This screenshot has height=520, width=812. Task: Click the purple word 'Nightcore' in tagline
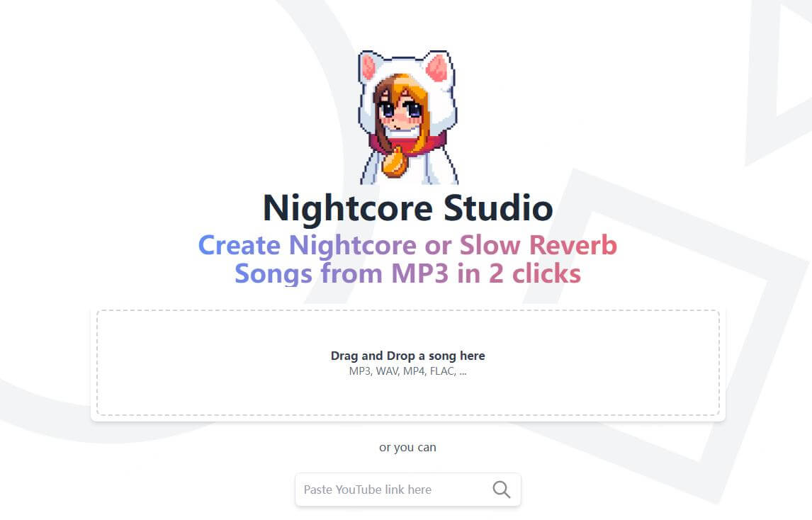pyautogui.click(x=353, y=246)
